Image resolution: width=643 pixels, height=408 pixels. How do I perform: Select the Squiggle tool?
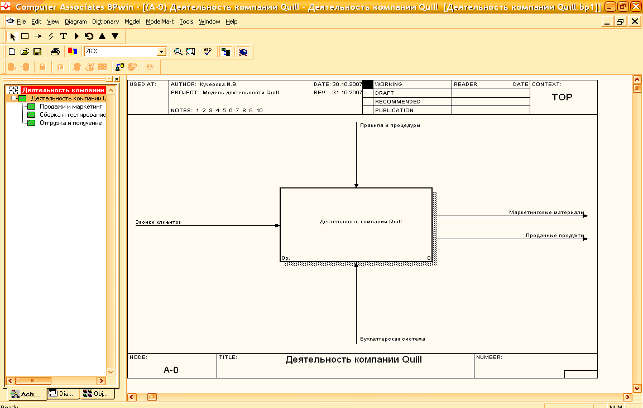point(51,36)
